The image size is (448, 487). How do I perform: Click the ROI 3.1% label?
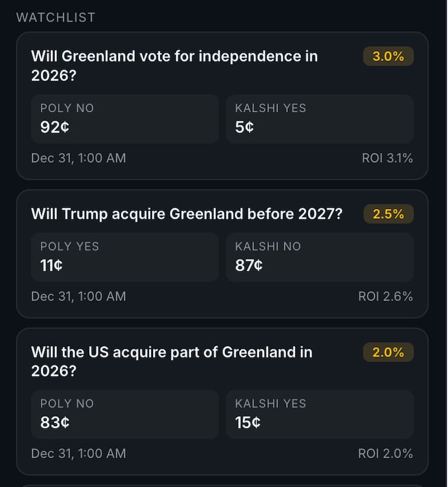tap(387, 158)
